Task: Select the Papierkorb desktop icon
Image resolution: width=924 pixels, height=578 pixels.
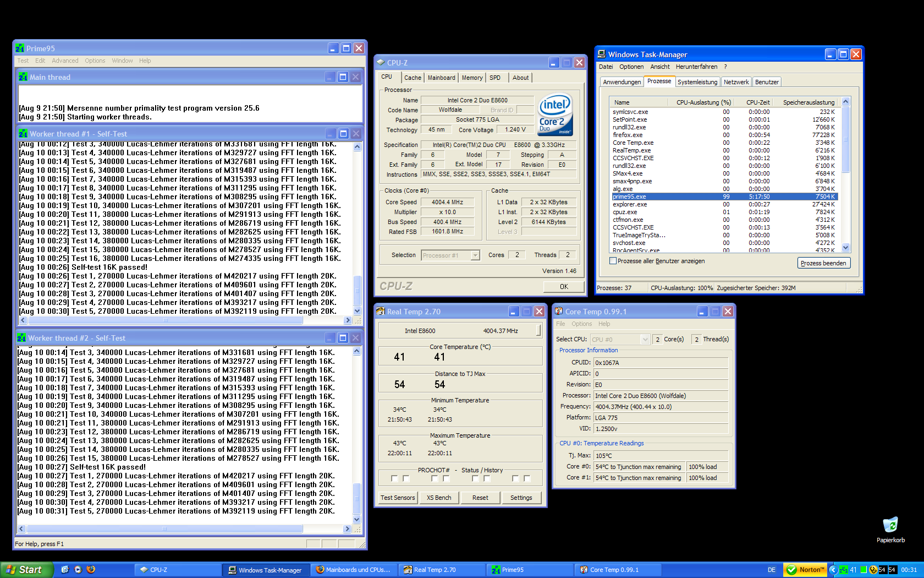Action: pos(890,530)
